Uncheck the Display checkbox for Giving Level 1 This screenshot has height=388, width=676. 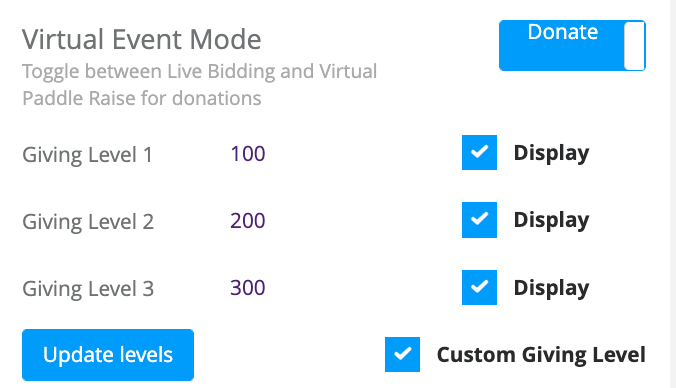pyautogui.click(x=479, y=153)
